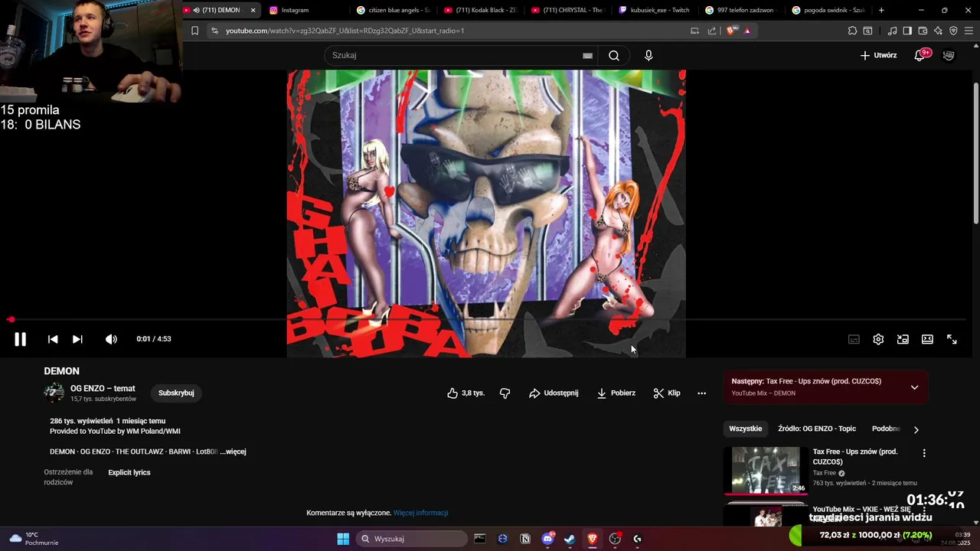This screenshot has width=980, height=551.
Task: Dislike the video with thumbs down
Action: point(505,393)
